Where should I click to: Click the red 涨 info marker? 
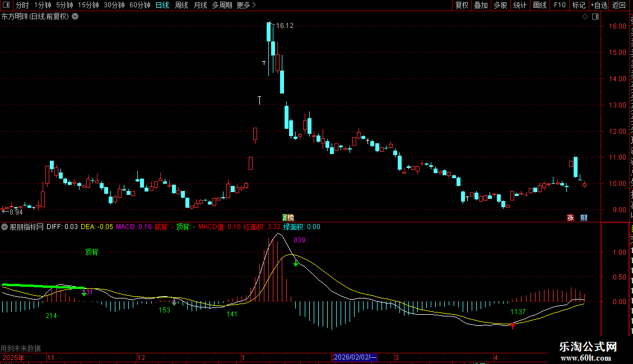570,218
